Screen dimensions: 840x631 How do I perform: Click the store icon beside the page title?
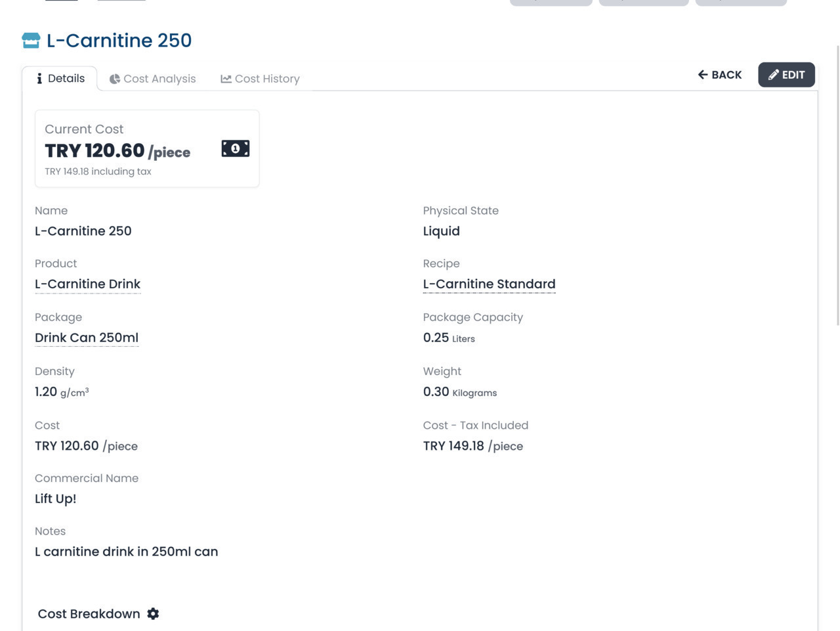(31, 41)
